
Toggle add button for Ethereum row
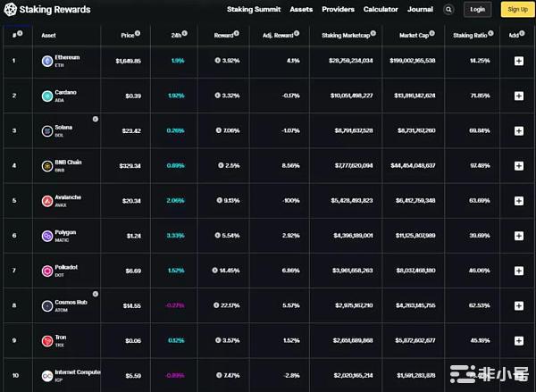519,61
